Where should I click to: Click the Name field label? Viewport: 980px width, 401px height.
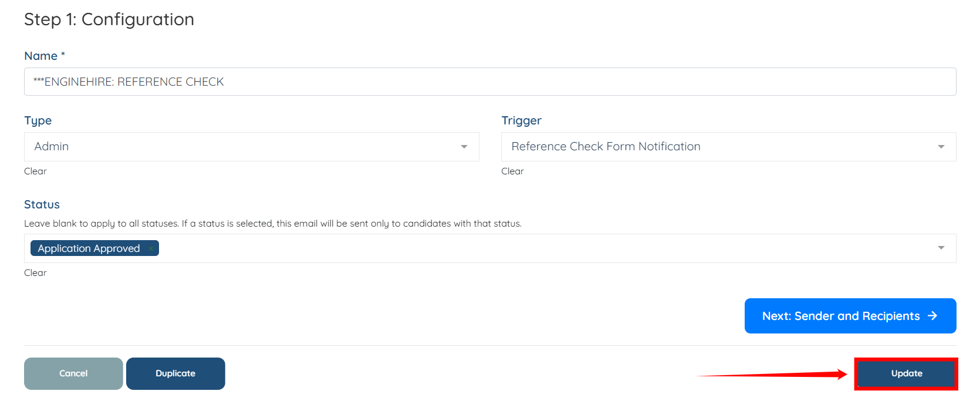pyautogui.click(x=40, y=56)
